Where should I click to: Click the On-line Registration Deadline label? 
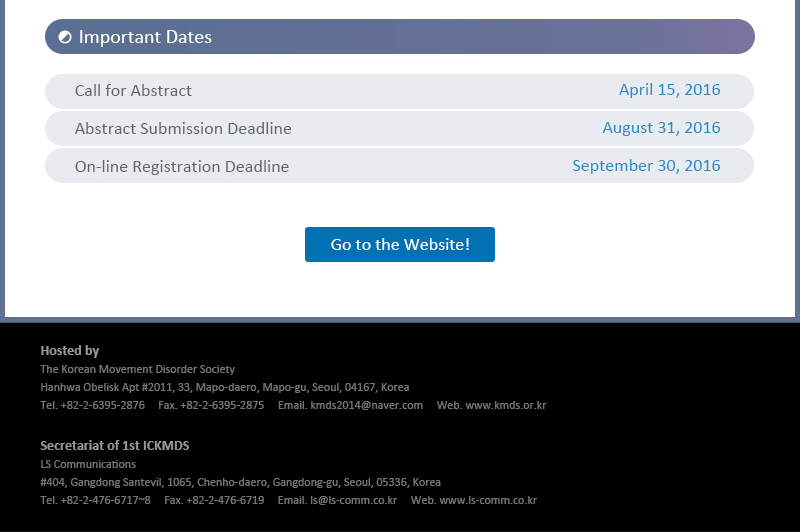click(182, 166)
